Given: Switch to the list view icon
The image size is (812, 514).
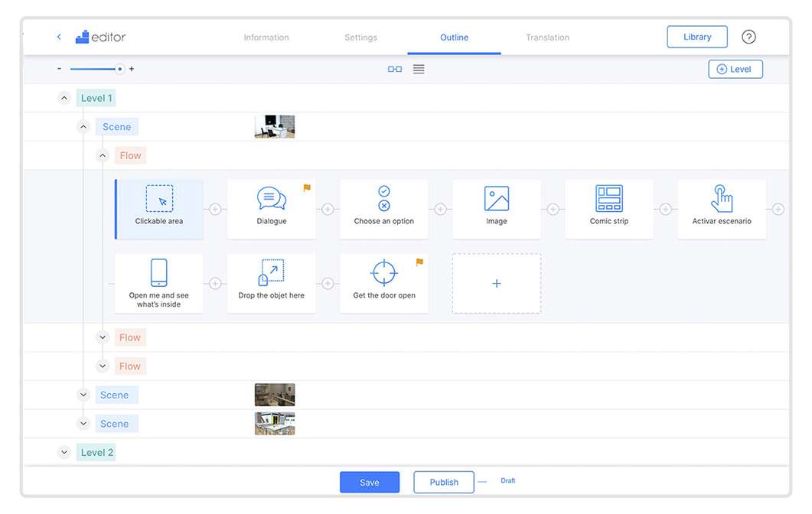Looking at the screenshot, I should (x=419, y=69).
